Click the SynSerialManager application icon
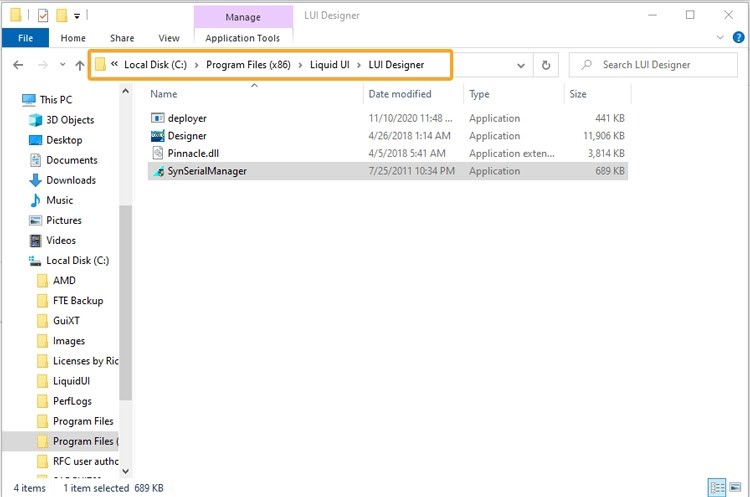This screenshot has height=497, width=750. pyautogui.click(x=157, y=171)
